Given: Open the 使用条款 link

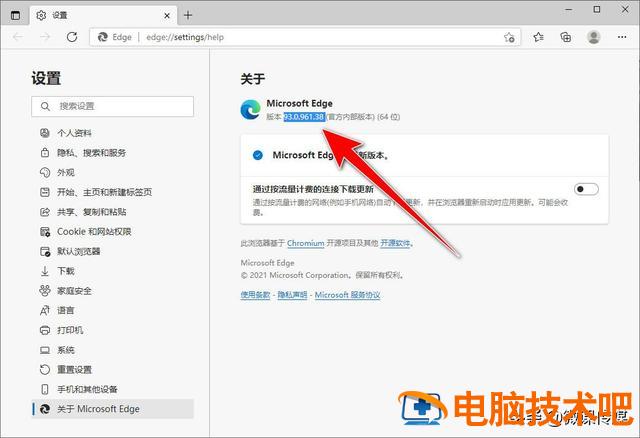Looking at the screenshot, I should tap(255, 295).
